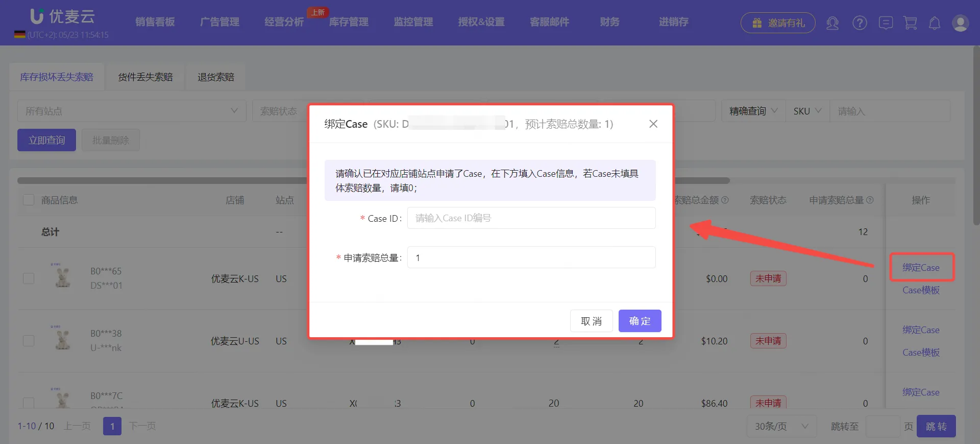Click help icon beside 申请索赔总量 header
Image resolution: width=980 pixels, height=444 pixels.
click(x=870, y=200)
